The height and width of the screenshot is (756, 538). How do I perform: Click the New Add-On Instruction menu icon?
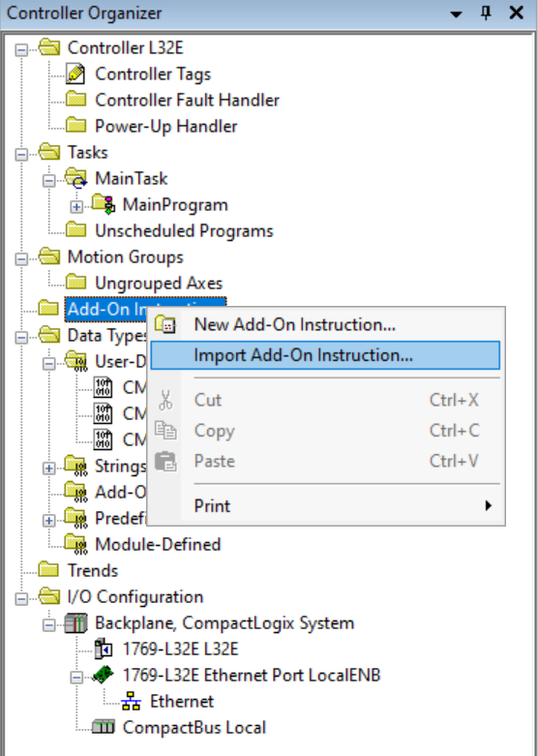(165, 324)
